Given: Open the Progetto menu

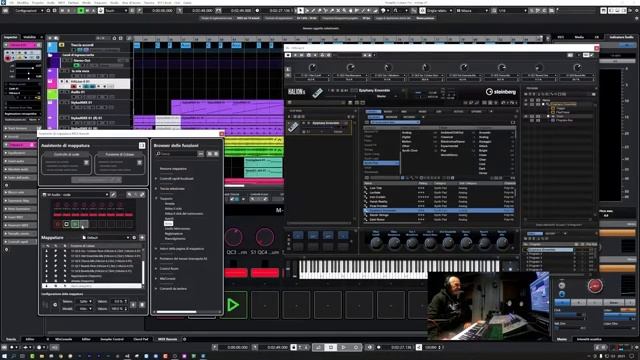Looking at the screenshot, I should (x=38, y=2).
